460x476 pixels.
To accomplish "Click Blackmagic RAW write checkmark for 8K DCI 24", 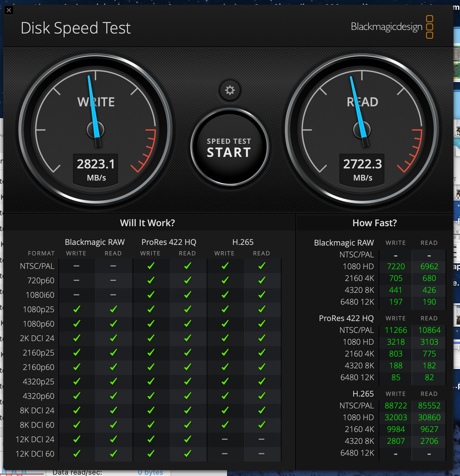I will point(76,410).
